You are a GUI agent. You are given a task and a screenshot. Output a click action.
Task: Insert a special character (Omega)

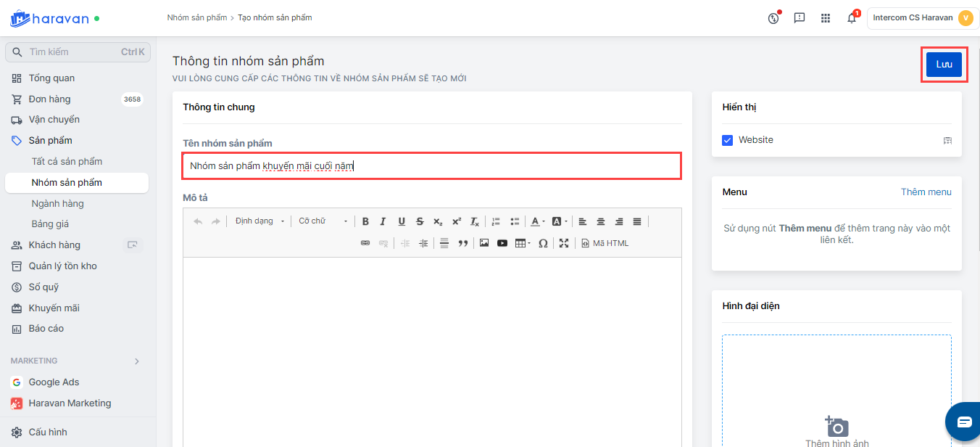tap(543, 243)
